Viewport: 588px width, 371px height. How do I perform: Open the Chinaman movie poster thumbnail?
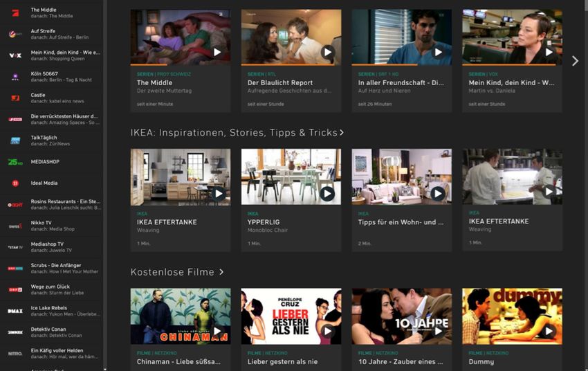pos(181,316)
